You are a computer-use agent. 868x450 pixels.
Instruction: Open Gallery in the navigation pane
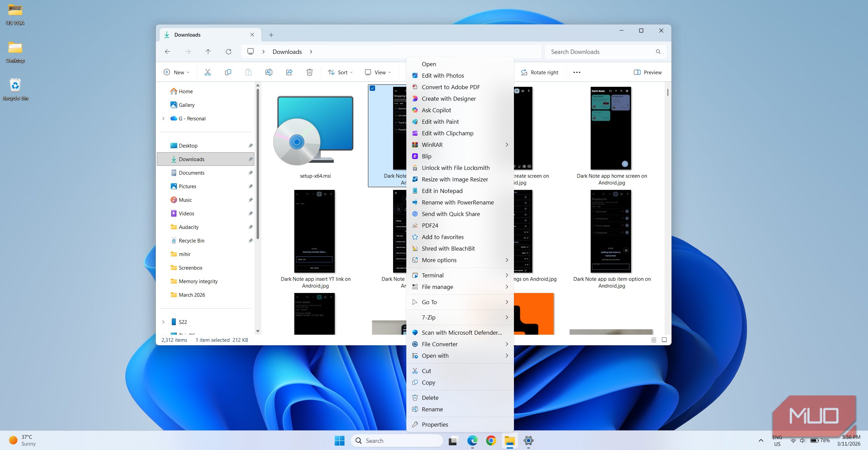[x=205, y=105]
